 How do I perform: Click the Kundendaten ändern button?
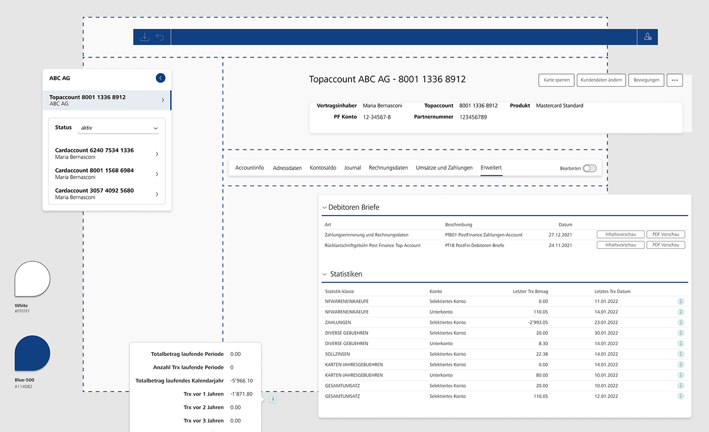click(601, 80)
